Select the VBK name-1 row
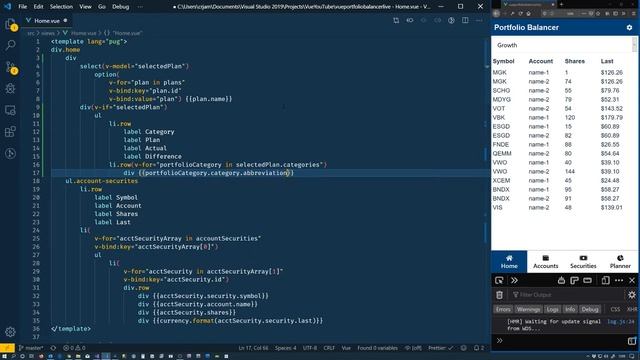This screenshot has height=360, width=640. click(x=563, y=118)
